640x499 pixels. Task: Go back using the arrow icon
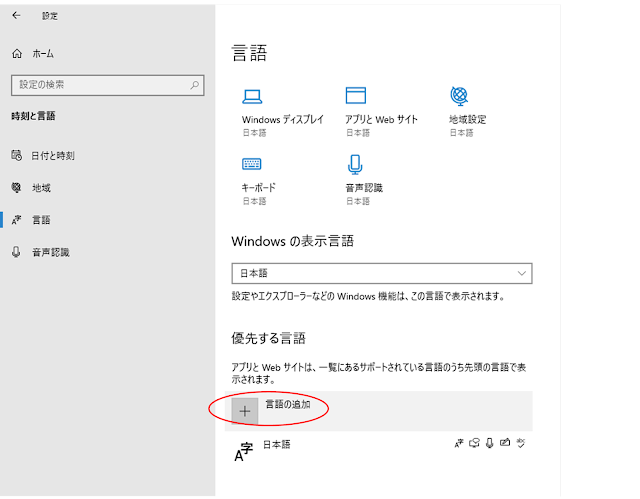point(16,16)
